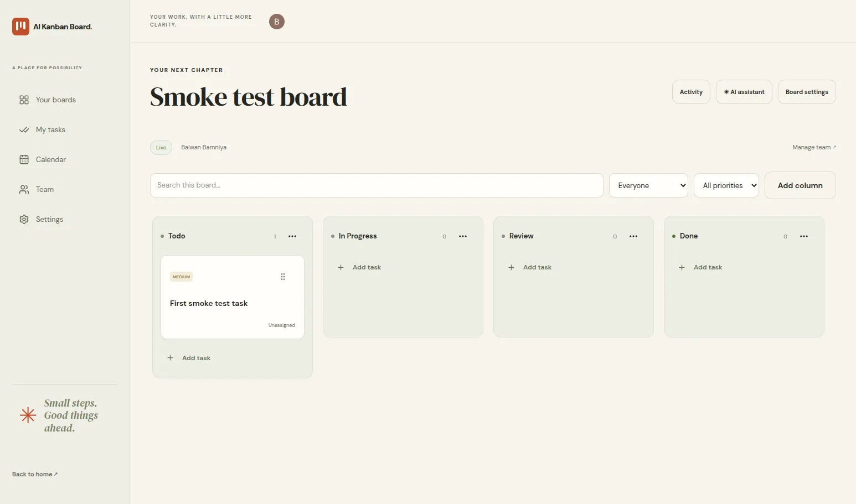Click the Unassigned label on task card
The height and width of the screenshot is (504, 856).
tap(282, 325)
